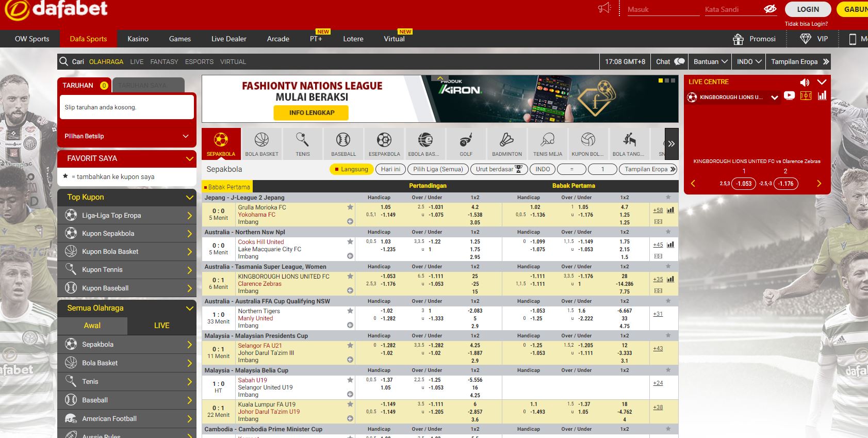Select Kupon Bola sport icon
The image size is (868, 438).
point(588,143)
